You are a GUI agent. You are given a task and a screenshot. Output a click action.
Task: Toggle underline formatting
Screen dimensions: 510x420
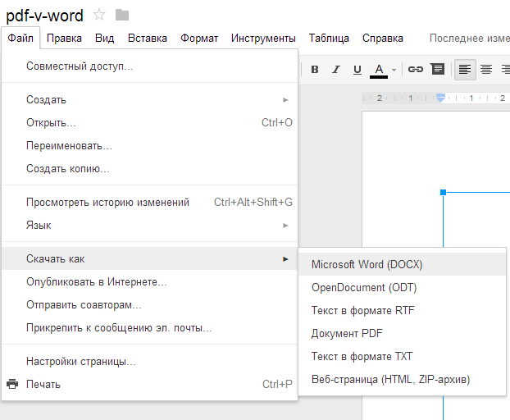pos(357,69)
